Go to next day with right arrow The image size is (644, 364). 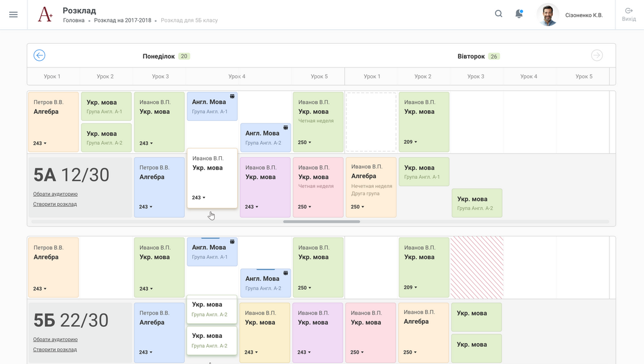tap(597, 55)
